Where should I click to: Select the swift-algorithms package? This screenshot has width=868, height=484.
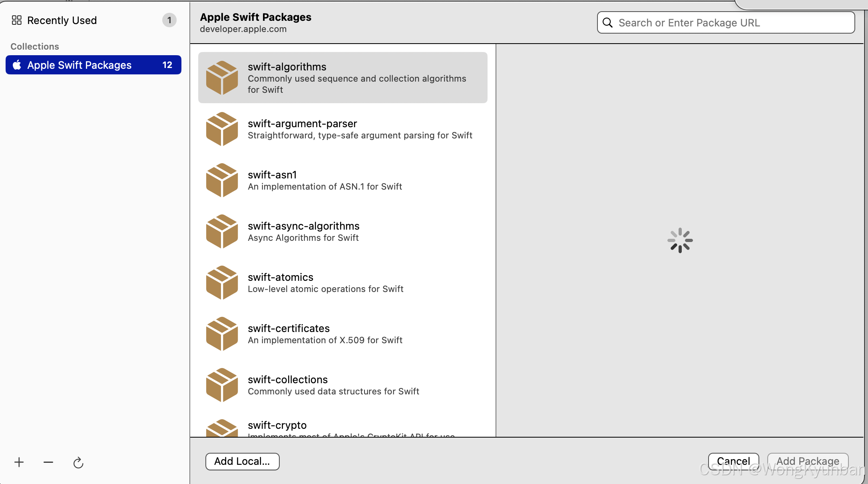point(342,78)
